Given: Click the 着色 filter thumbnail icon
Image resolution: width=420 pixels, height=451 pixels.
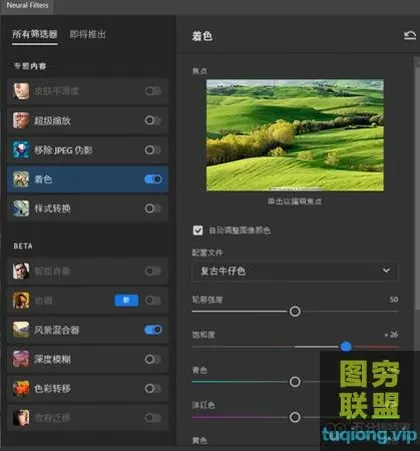Looking at the screenshot, I should tap(21, 179).
